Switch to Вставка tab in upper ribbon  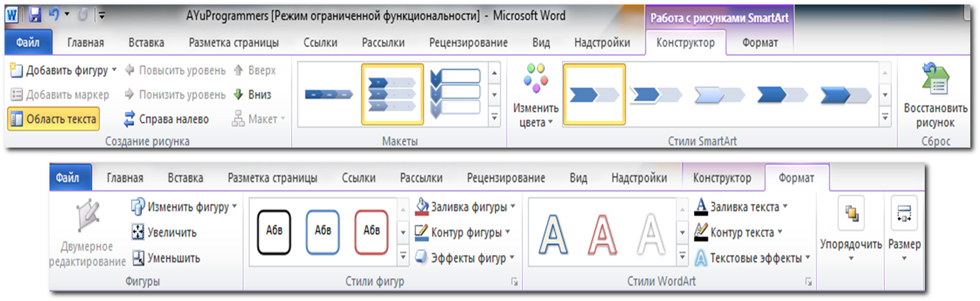click(x=146, y=43)
